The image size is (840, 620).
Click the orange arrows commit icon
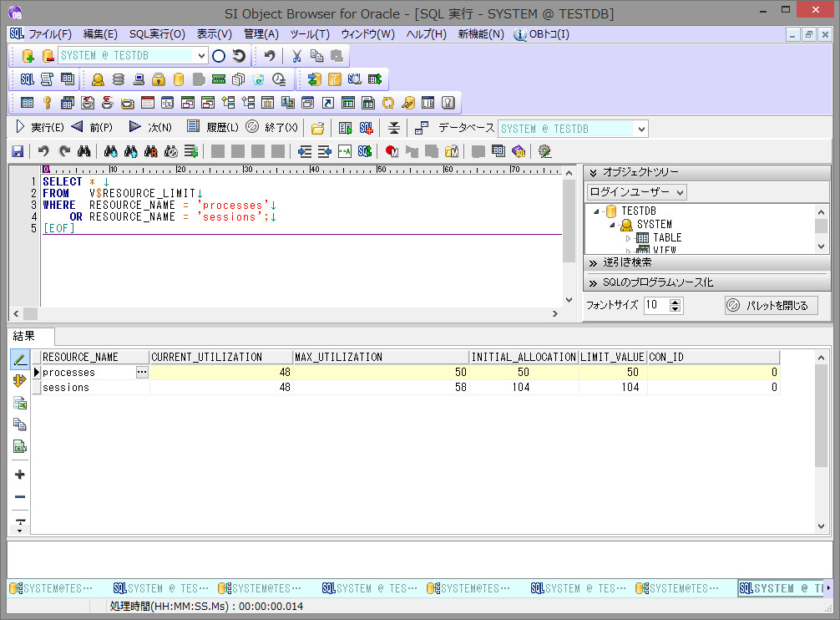[x=20, y=380]
